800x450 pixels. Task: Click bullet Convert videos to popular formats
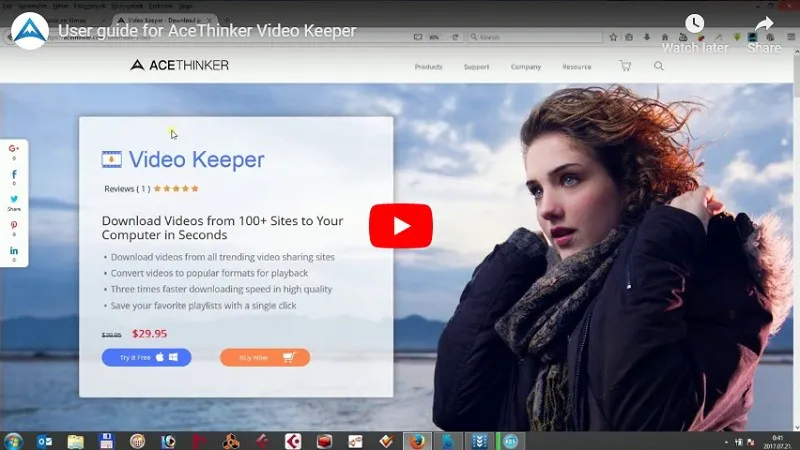209,273
